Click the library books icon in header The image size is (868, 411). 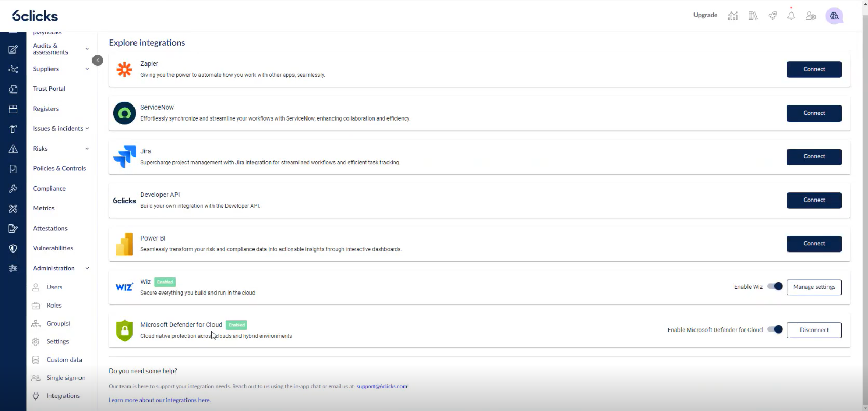(x=753, y=16)
